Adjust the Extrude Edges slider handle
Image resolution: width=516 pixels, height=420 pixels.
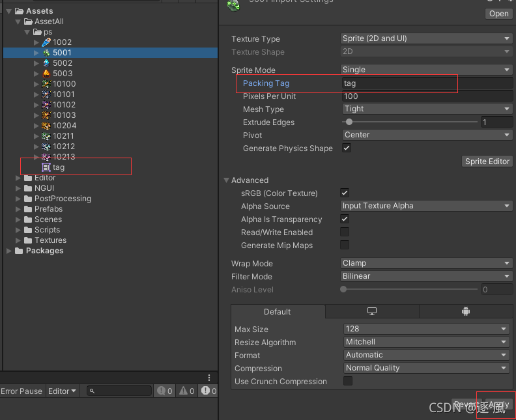[349, 122]
